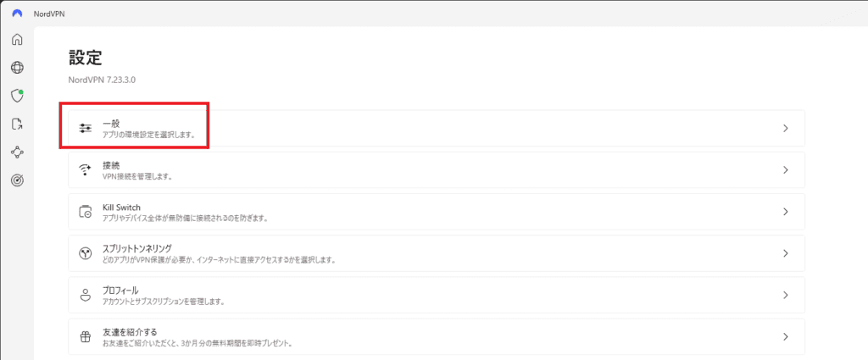This screenshot has width=868, height=360.
Task: Open the プロフィール settings category
Action: (437, 295)
